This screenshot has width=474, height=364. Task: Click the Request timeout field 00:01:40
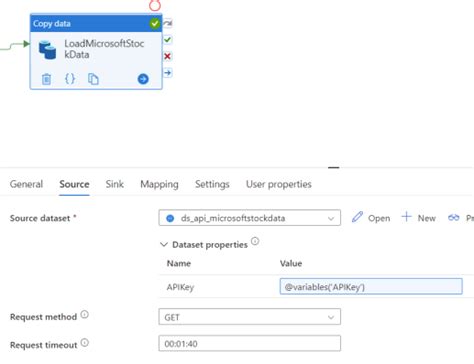point(250,343)
